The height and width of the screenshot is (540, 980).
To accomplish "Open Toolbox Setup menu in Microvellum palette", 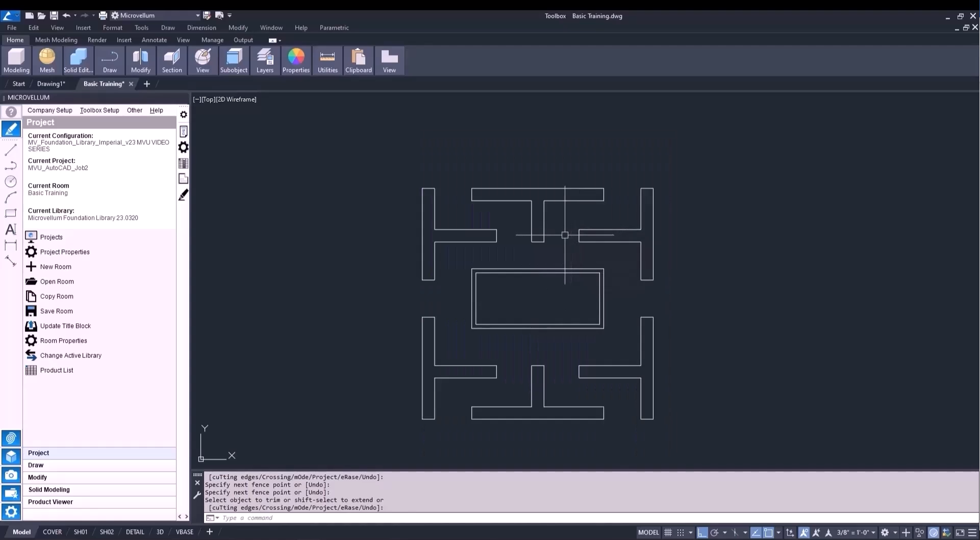I will (99, 110).
